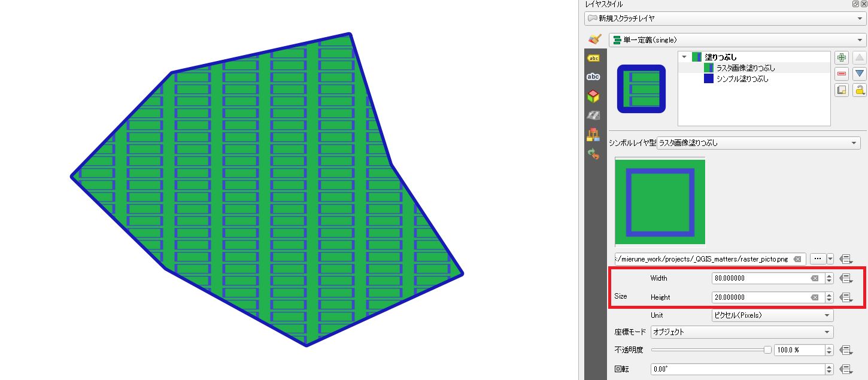Adjust the 不透明度 opacity slider
868x380 pixels.
click(711, 350)
